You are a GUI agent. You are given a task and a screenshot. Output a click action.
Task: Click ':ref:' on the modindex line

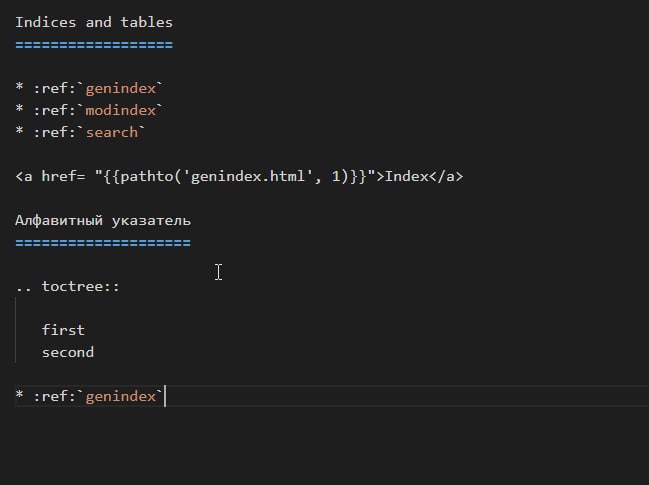tap(55, 110)
